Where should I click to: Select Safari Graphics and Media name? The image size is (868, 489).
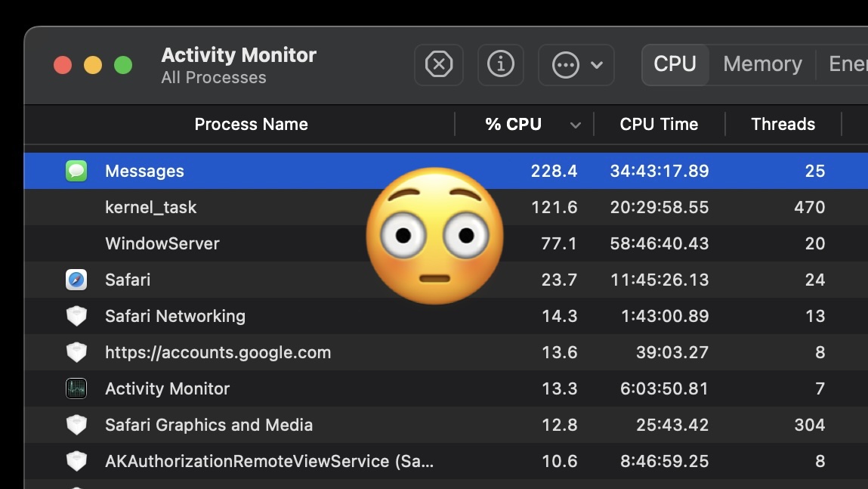click(x=209, y=425)
